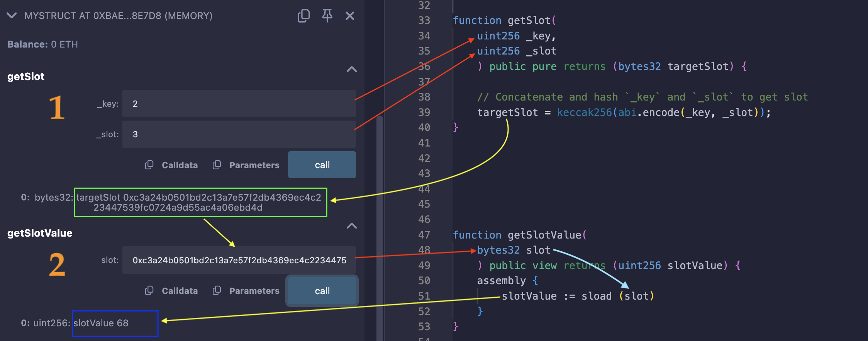Viewport: 868px width, 341px height.
Task: Click the 'assembly {' code line
Action: coord(507,281)
